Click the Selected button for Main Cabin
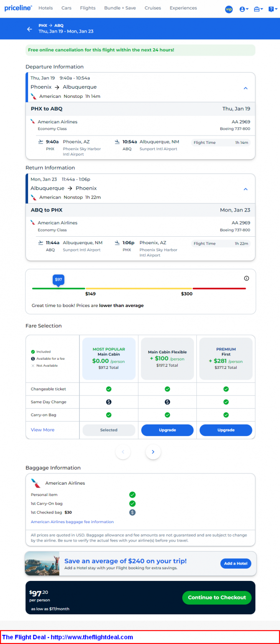 click(x=109, y=430)
